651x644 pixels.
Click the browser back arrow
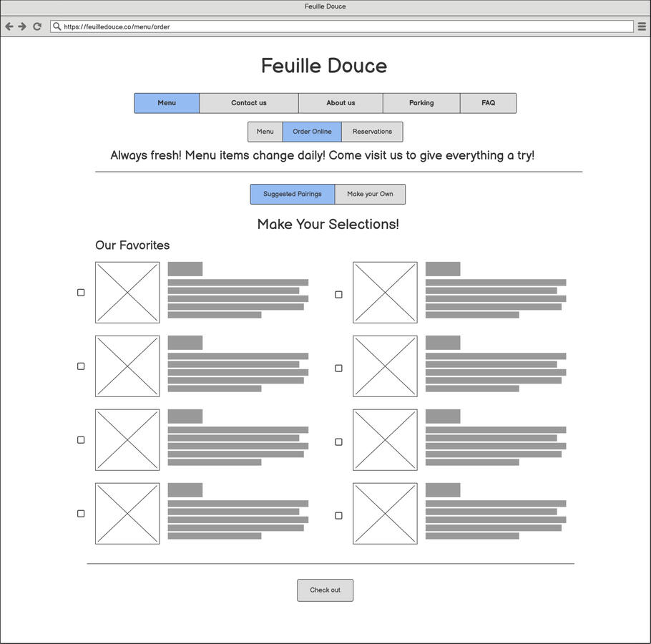[9, 26]
